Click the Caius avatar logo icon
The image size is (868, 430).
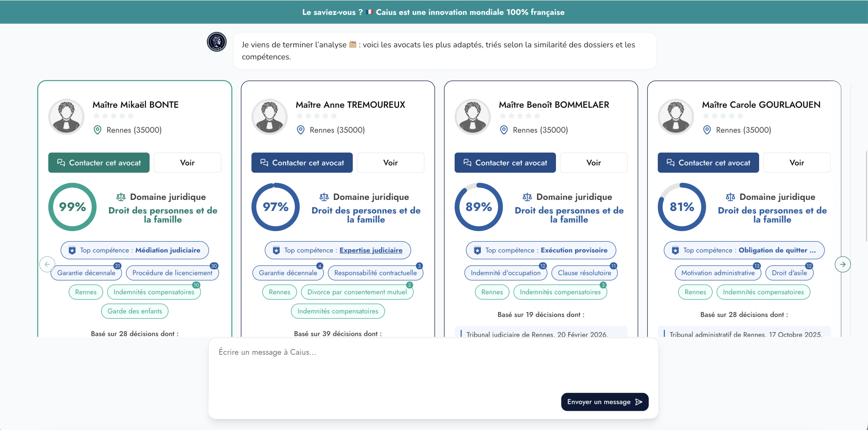coord(217,42)
